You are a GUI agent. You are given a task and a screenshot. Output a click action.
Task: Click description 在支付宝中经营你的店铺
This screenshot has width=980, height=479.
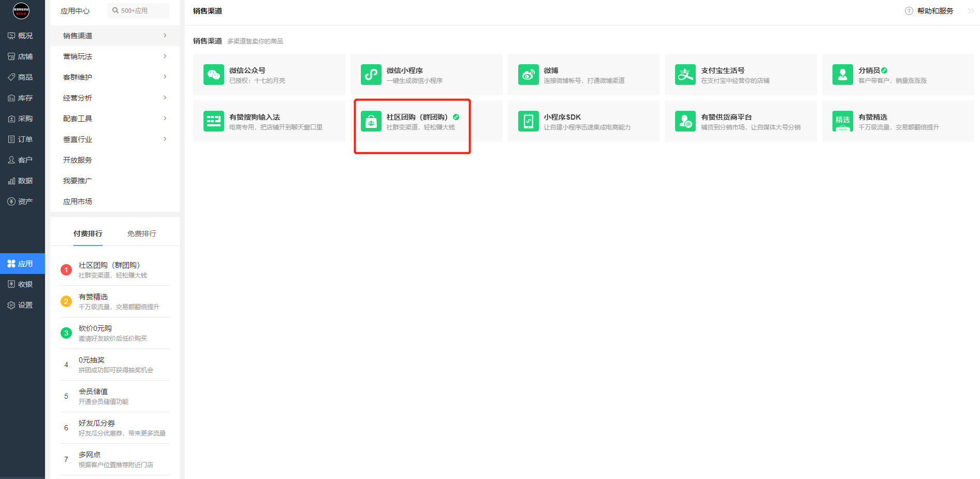pyautogui.click(x=735, y=81)
